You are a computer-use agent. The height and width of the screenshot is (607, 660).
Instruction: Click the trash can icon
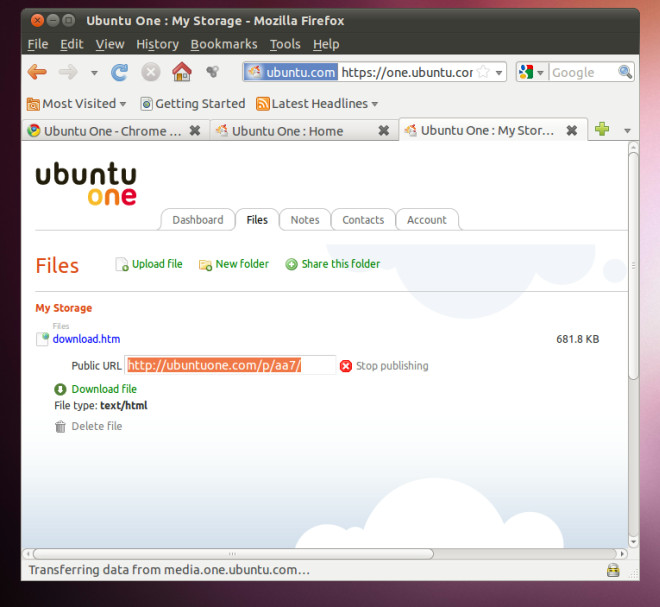pos(60,427)
